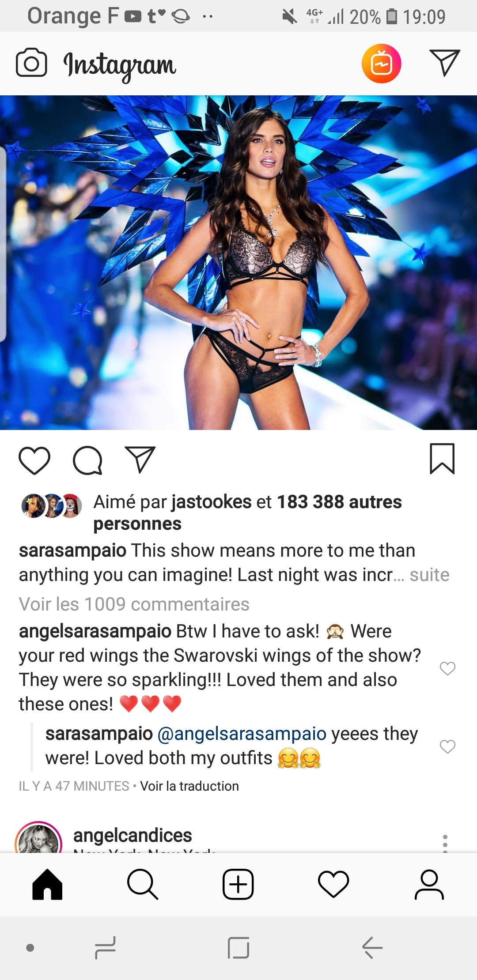Open the profile tab icon
Screen dimensions: 477x980
[x=429, y=884]
